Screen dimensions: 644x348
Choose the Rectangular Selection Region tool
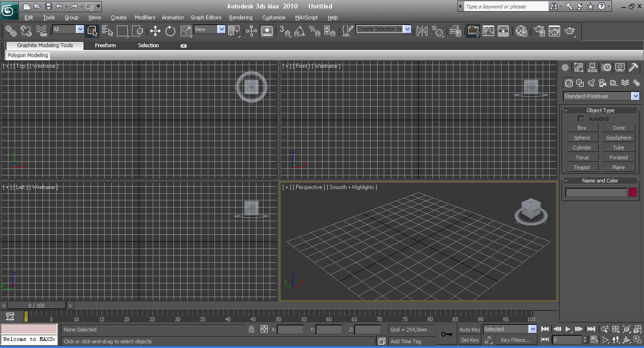click(x=123, y=31)
